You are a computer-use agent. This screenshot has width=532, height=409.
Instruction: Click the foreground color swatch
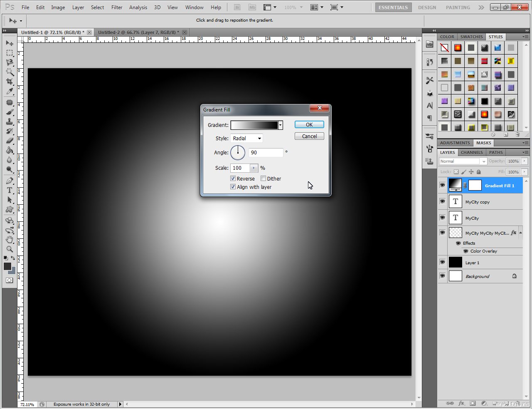pos(7,266)
